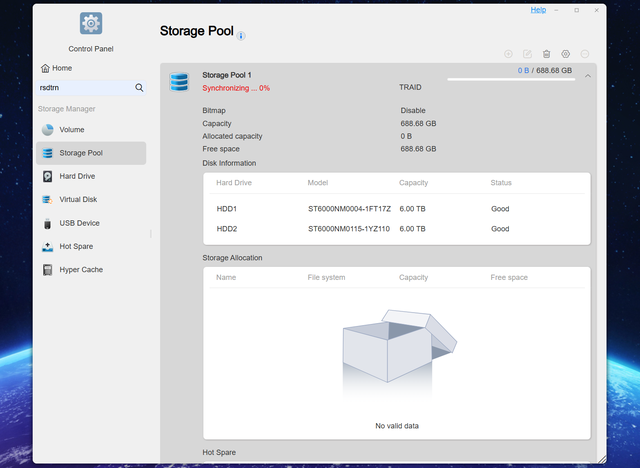This screenshot has width=640, height=468.
Task: Click model ST6000NM0004-1FT17Z
Action: (349, 209)
